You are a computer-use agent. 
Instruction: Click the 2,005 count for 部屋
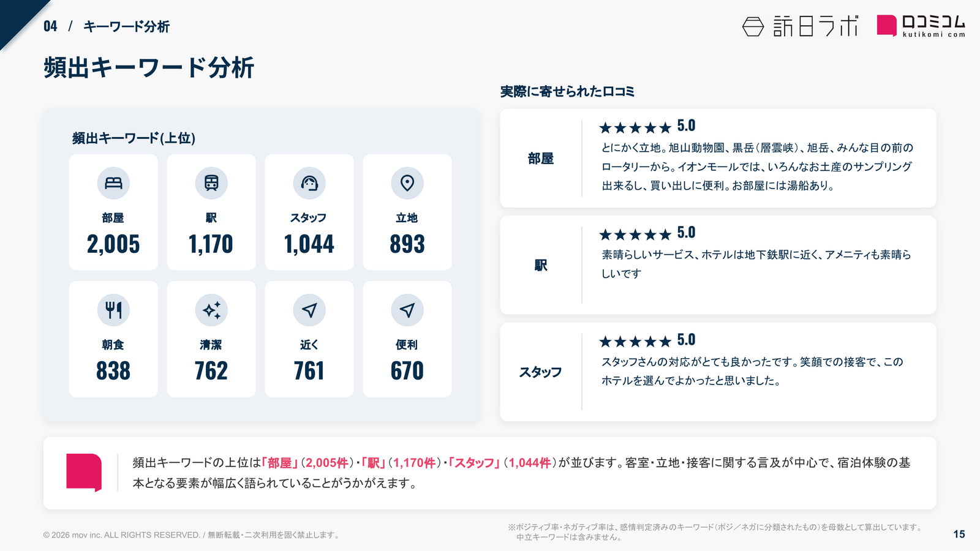[113, 244]
